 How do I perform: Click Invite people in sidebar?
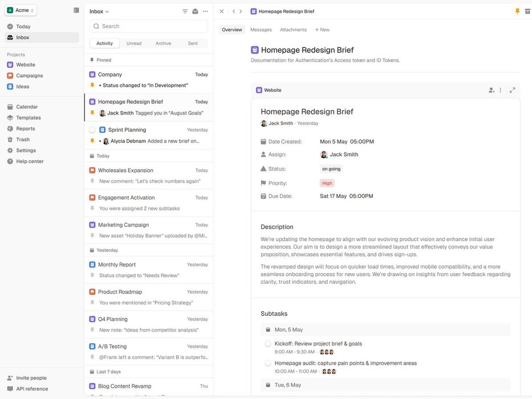[x=31, y=378]
